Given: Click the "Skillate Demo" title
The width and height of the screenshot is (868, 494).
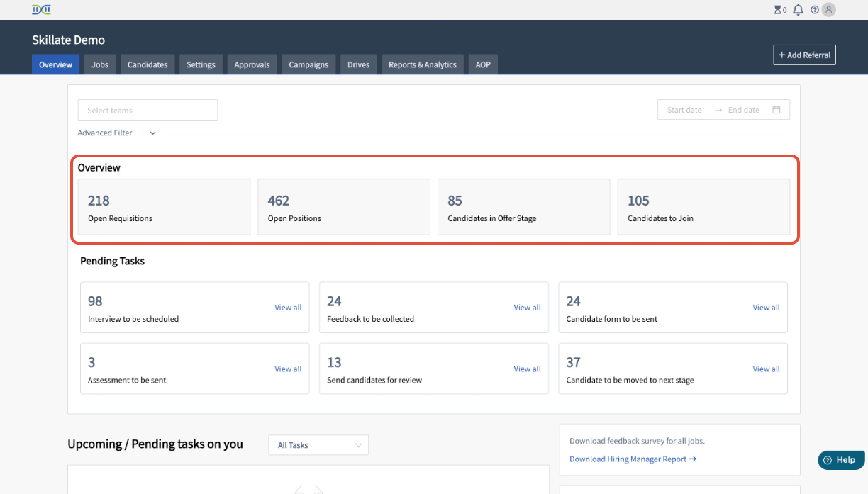Looking at the screenshot, I should (x=68, y=40).
